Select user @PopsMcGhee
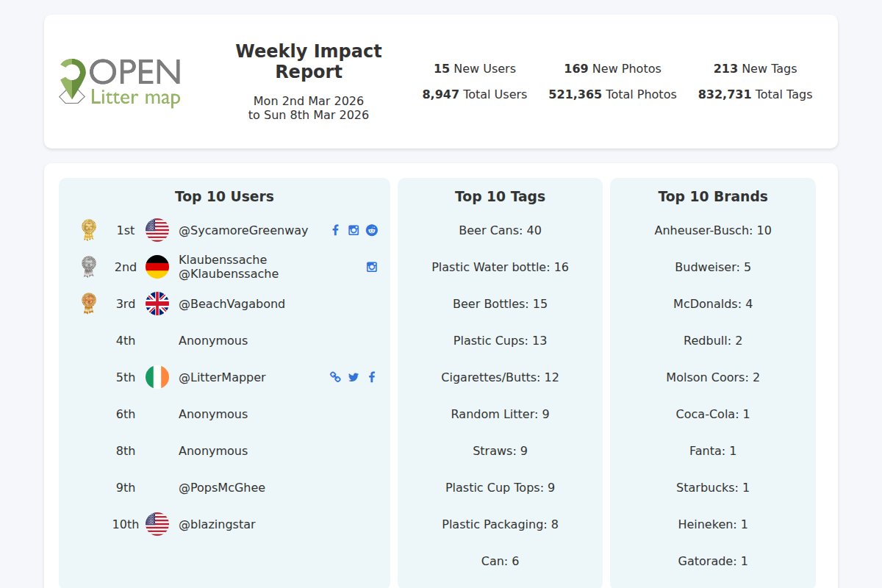Screen dimensions: 882x588 coord(222,487)
